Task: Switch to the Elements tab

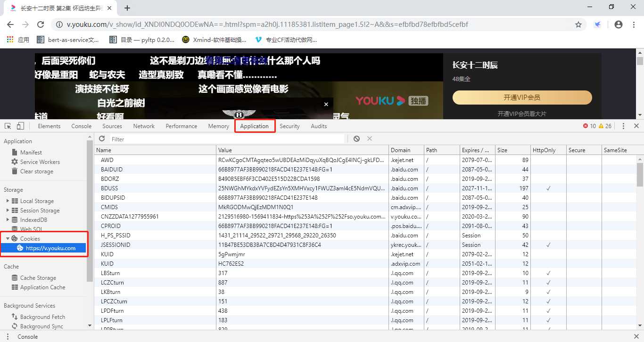Action: [x=49, y=126]
